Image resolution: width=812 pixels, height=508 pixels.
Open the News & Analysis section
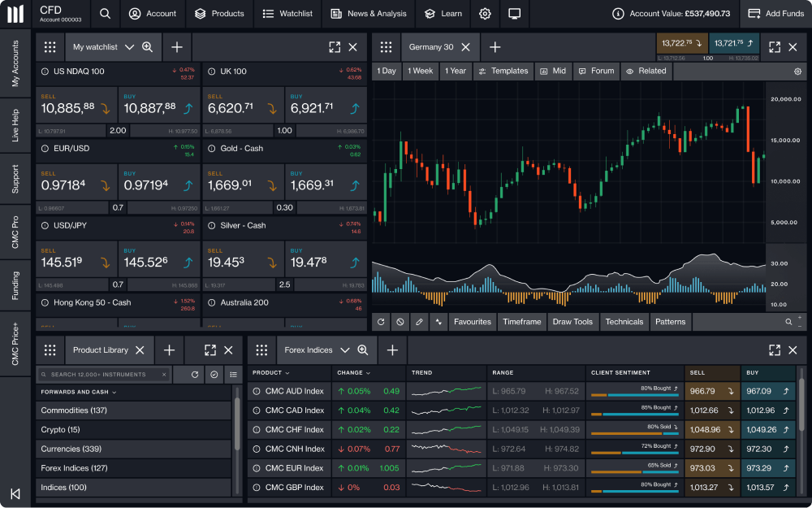368,14
